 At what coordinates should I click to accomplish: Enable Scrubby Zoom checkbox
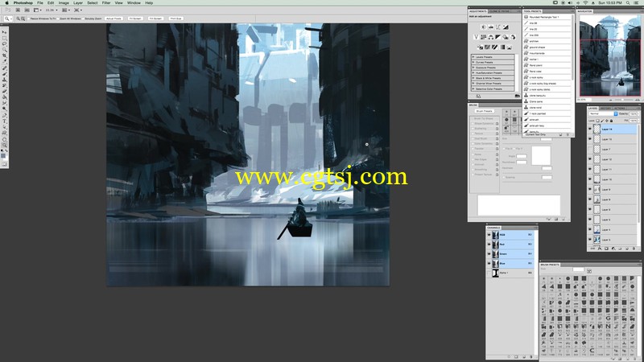click(x=83, y=19)
